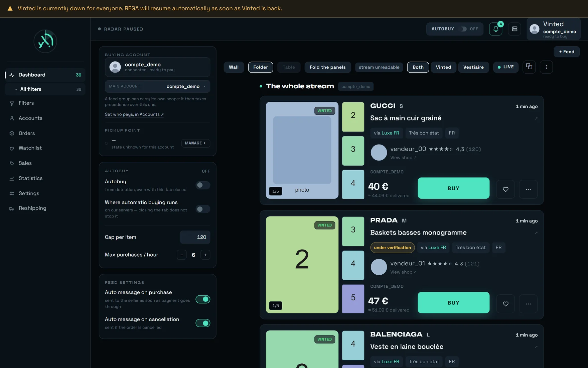Open the main Prada listing photo

[x=302, y=265]
